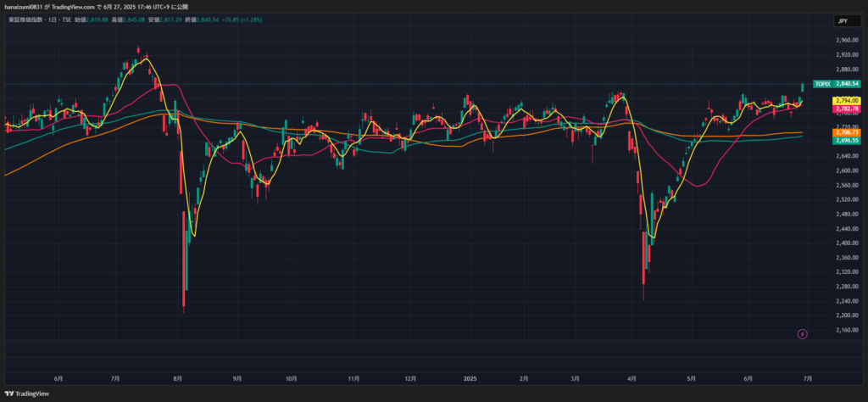Click the 2,160.00 price axis label
The height and width of the screenshot is (402, 868).
pyautogui.click(x=846, y=330)
